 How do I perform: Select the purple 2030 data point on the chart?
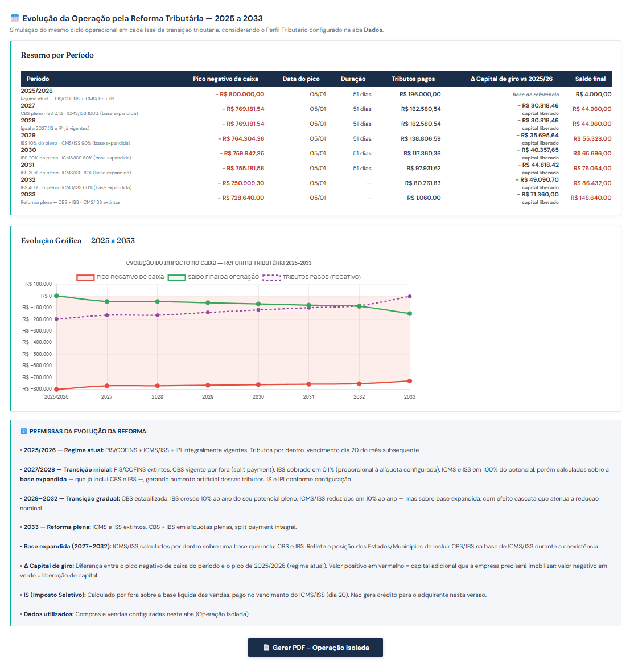[x=258, y=310]
